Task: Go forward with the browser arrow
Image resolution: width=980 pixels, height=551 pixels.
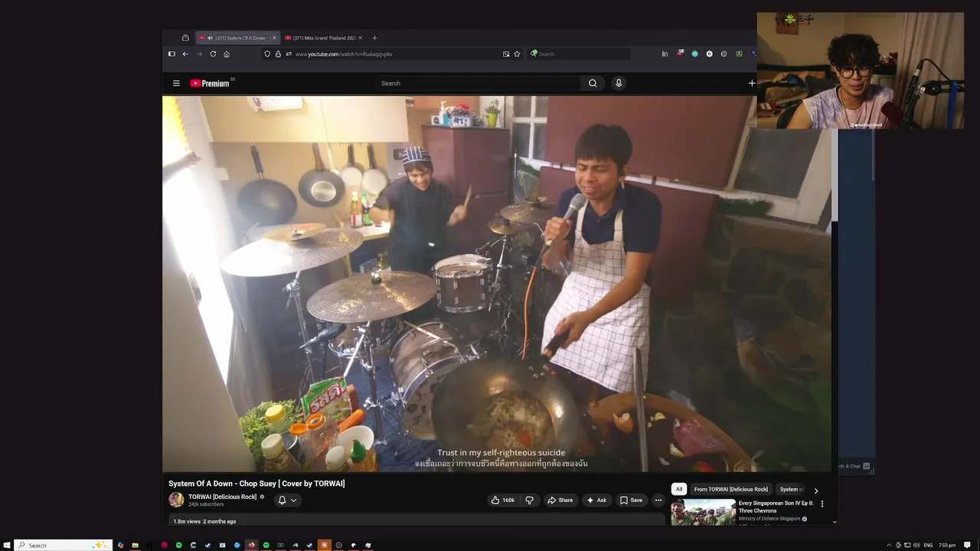Action: 199,54
